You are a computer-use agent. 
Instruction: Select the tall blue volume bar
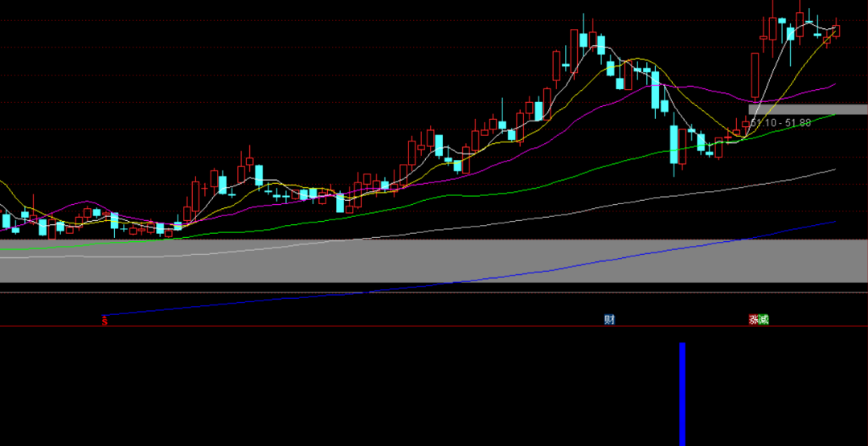[682, 394]
